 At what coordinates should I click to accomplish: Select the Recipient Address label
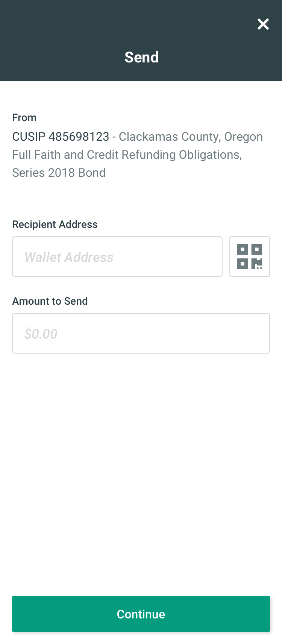(55, 225)
